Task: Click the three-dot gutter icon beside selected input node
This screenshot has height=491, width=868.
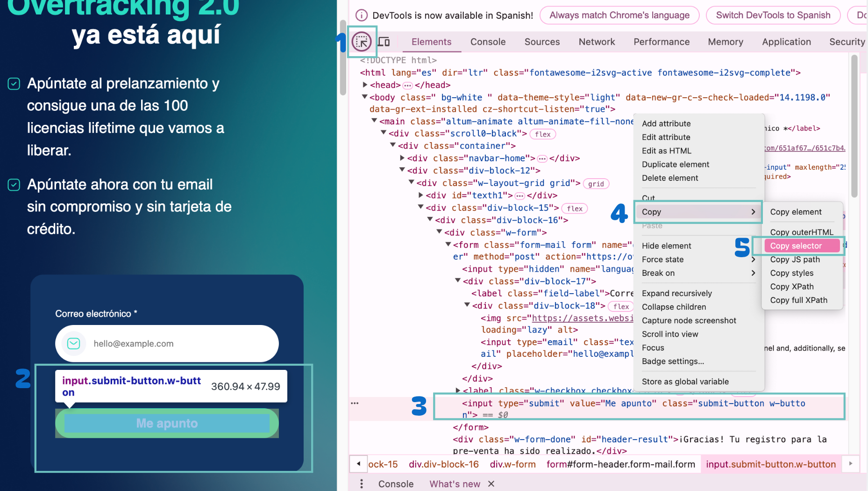Action: 355,403
